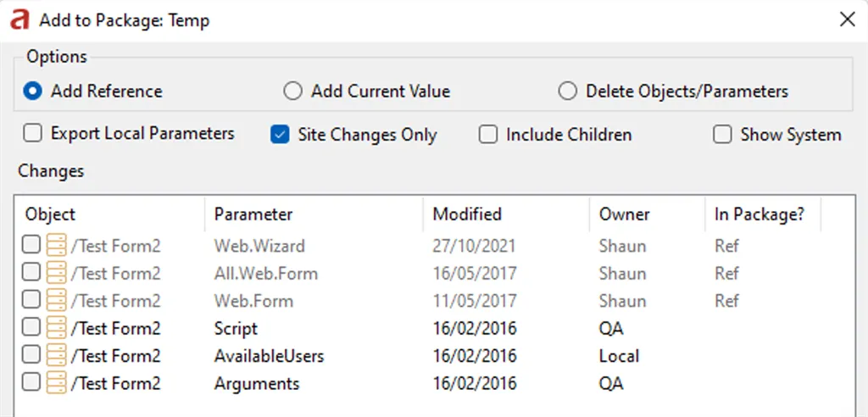
Task: Uncheck Site Changes Only
Action: 280,135
